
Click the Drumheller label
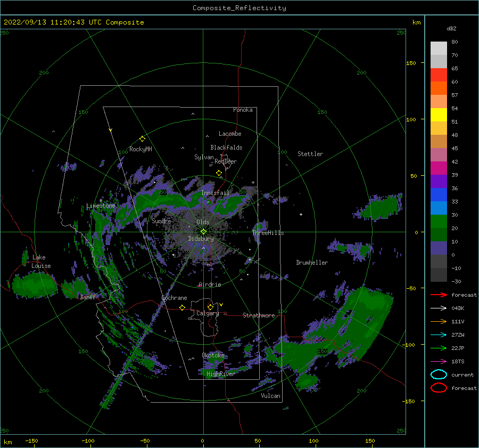click(312, 263)
